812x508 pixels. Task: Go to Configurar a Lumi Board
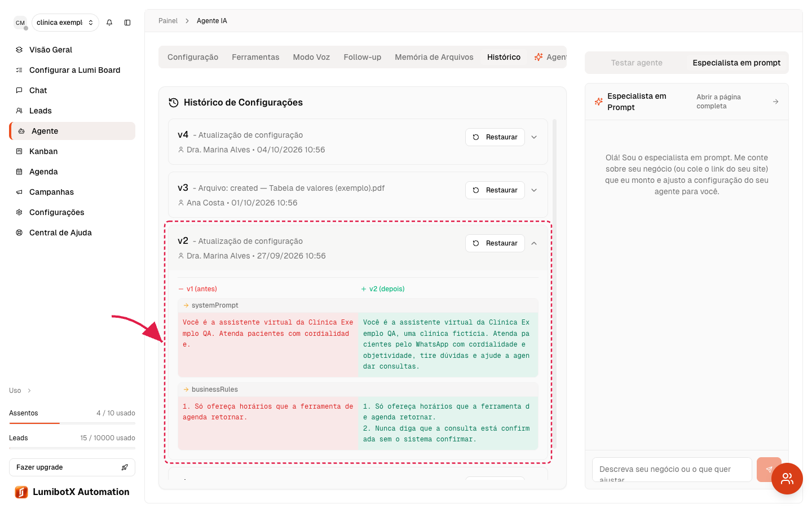pos(72,70)
